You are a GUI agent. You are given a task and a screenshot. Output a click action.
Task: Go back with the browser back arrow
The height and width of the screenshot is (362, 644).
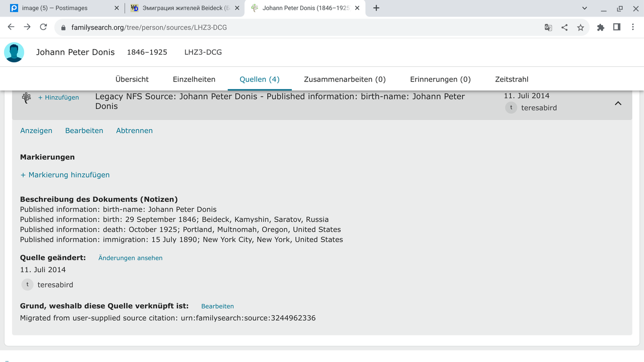pos(11,27)
